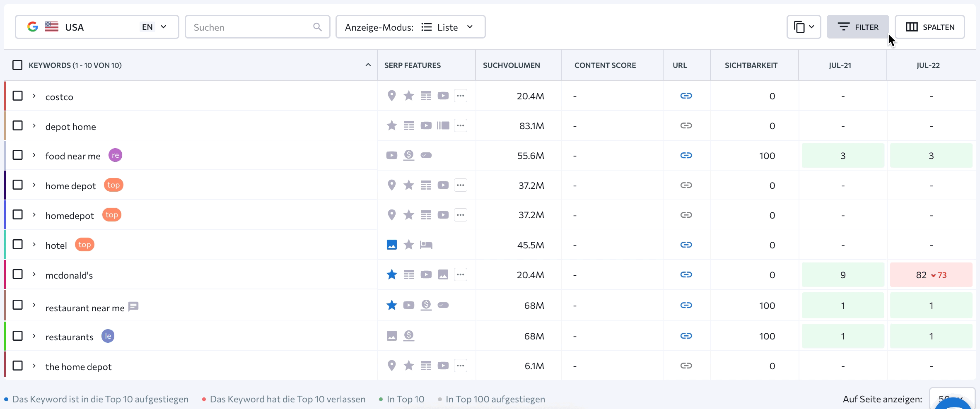Sort by Sichtbarkeit column header
The width and height of the screenshot is (980, 409).
tap(751, 65)
